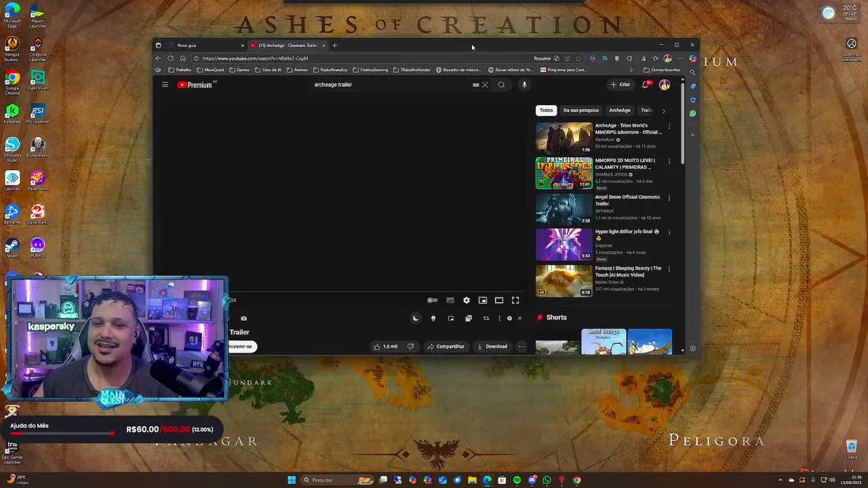The image size is (868, 488).
Task: Switch video to theater mode
Action: (x=499, y=300)
